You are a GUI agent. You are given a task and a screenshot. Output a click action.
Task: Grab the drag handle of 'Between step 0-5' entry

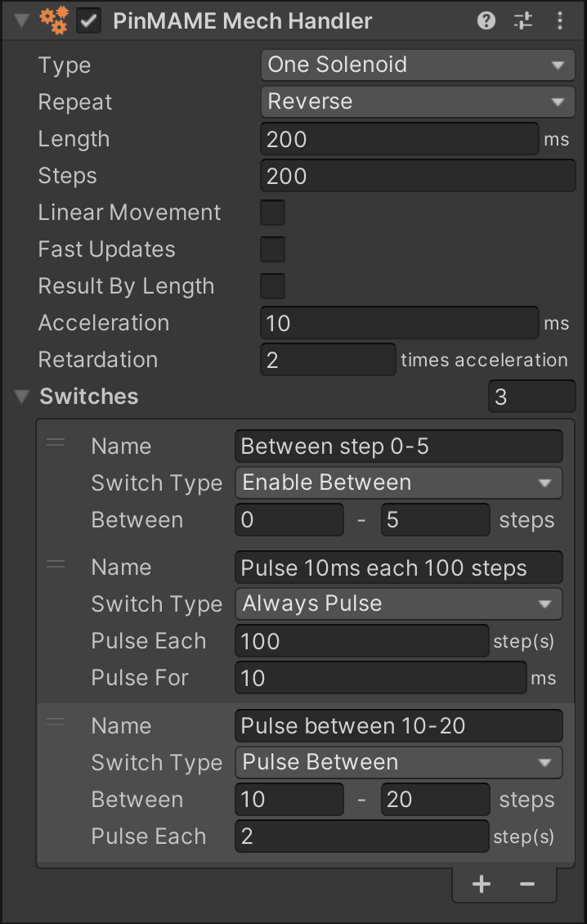[56, 442]
